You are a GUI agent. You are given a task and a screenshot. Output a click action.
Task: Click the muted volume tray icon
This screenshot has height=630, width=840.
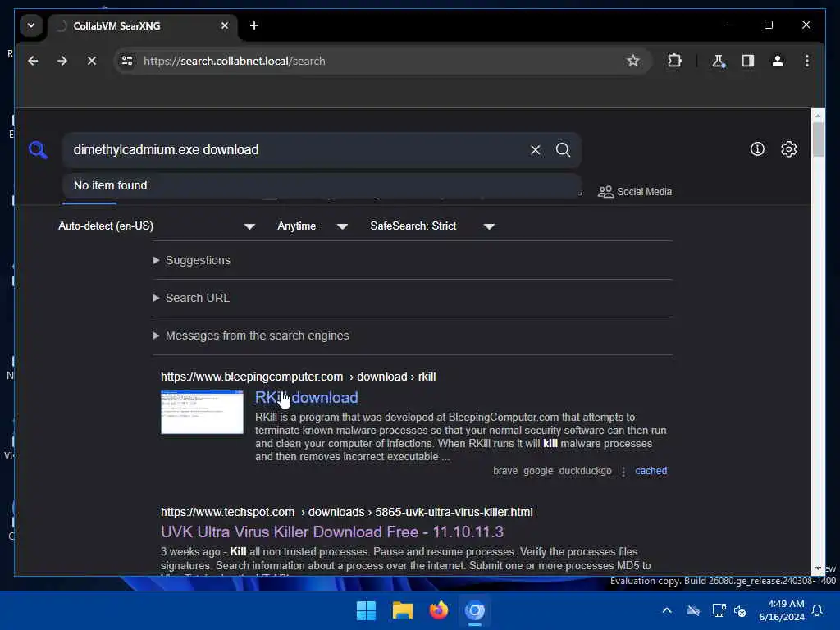741,610
